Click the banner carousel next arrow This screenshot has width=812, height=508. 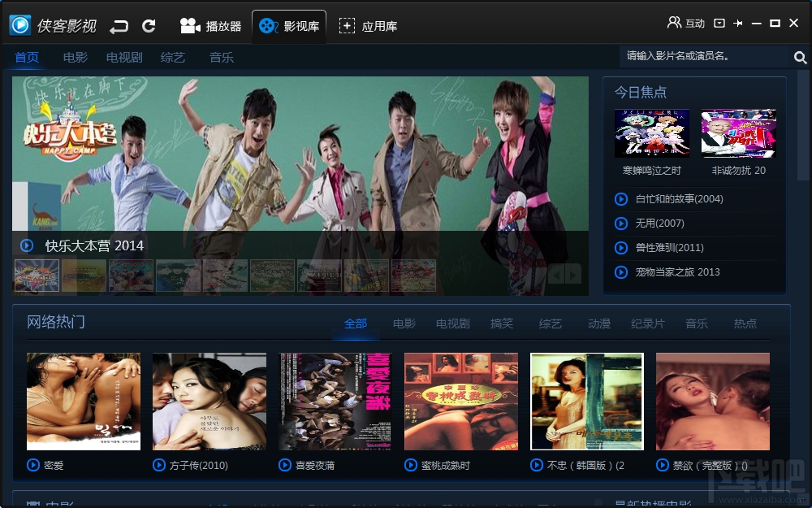point(573,274)
